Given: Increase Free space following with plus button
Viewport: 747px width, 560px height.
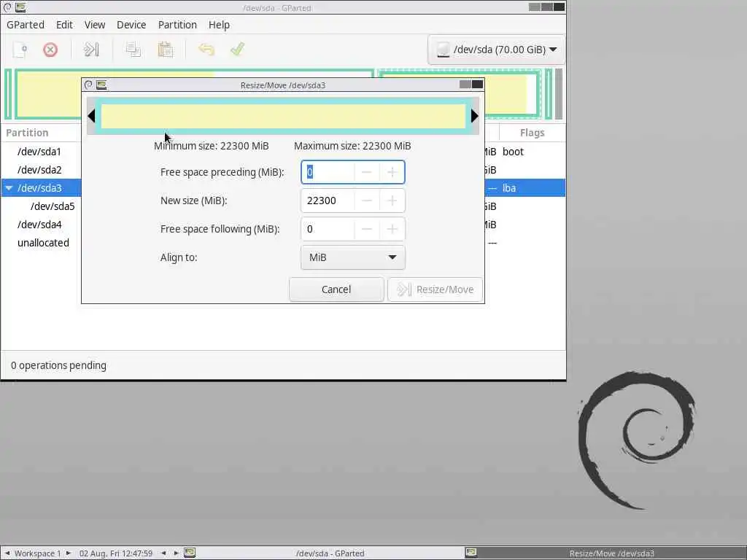Looking at the screenshot, I should tap(392, 229).
